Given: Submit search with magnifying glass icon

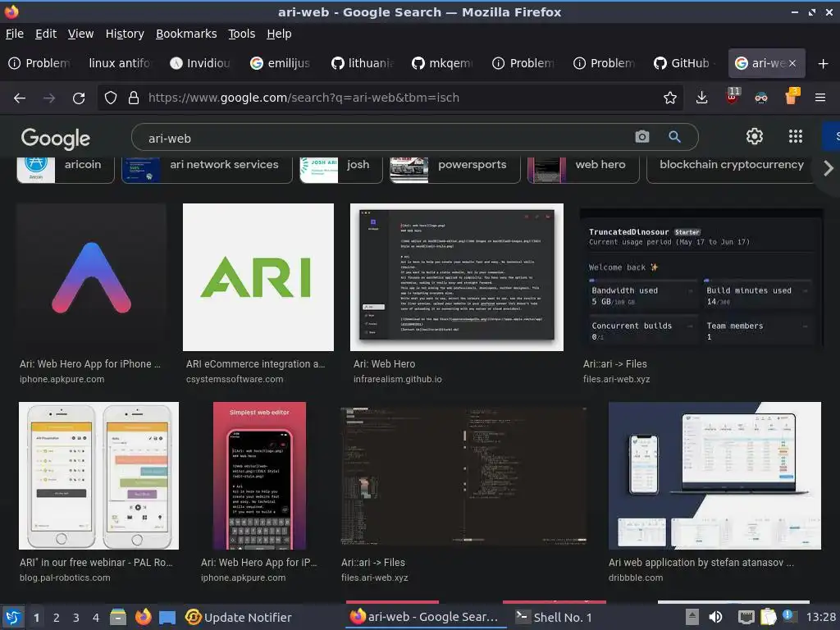Looking at the screenshot, I should pos(674,137).
